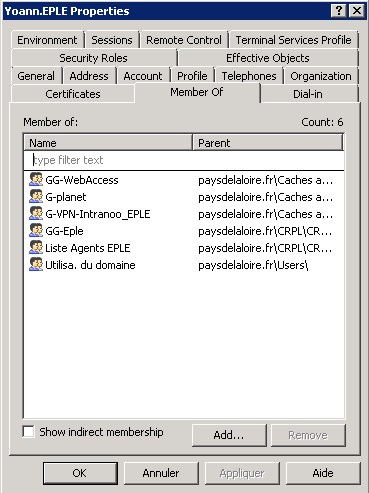This screenshot has width=369, height=493.
Task: Go to the Organization tab
Action: click(x=321, y=76)
